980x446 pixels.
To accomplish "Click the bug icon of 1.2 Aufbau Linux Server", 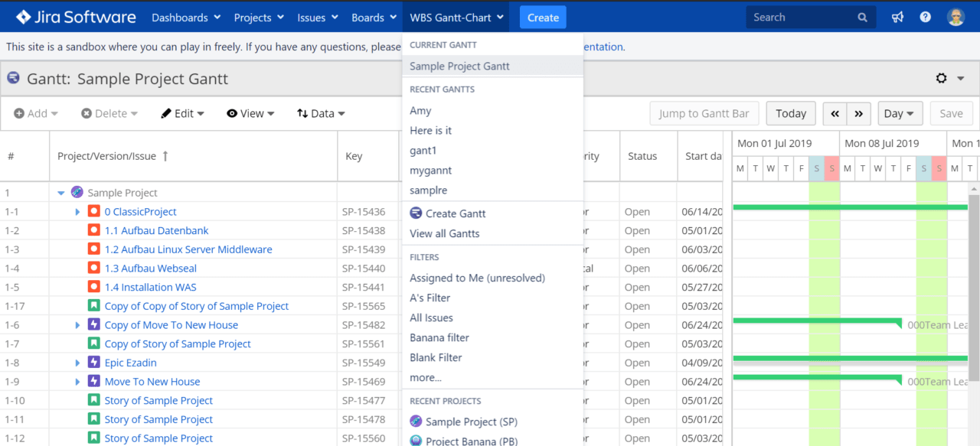I will [94, 249].
